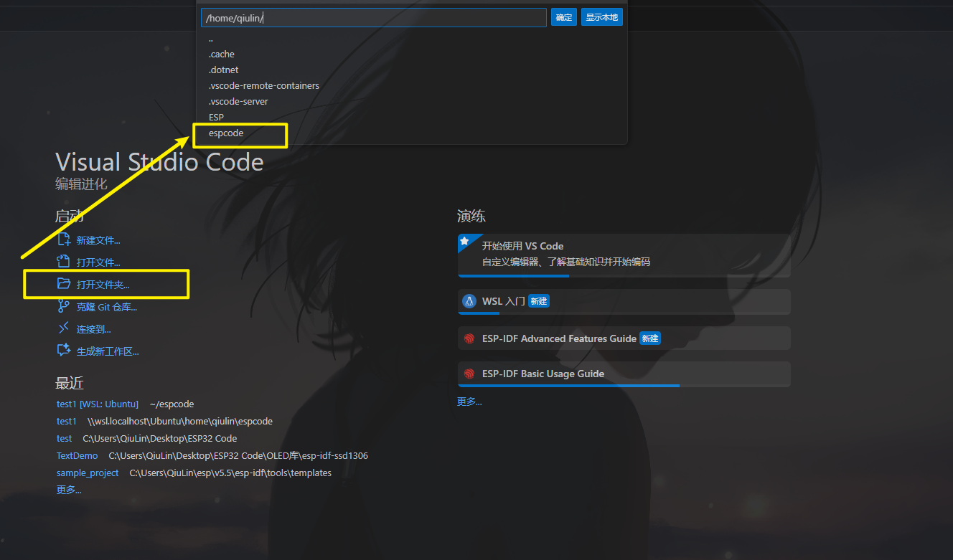Select the espcode folder entry

[412, 133]
